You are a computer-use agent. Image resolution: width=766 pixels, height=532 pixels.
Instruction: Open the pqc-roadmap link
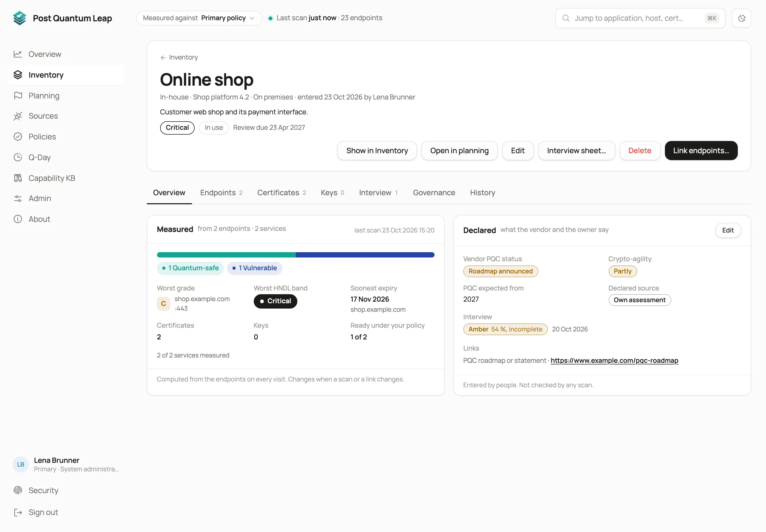point(614,361)
